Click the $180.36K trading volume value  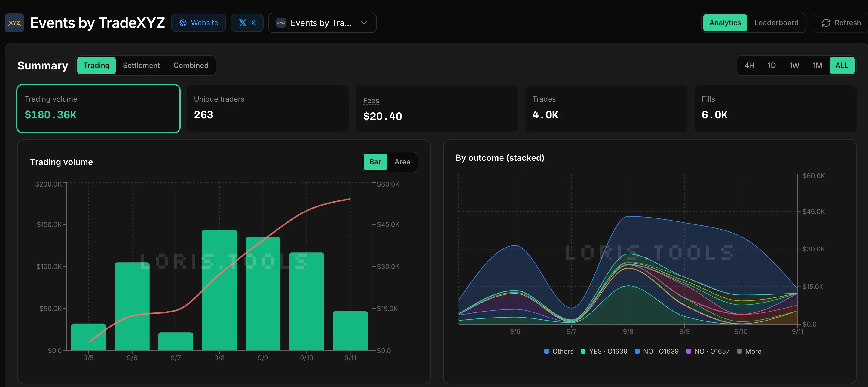(x=51, y=115)
